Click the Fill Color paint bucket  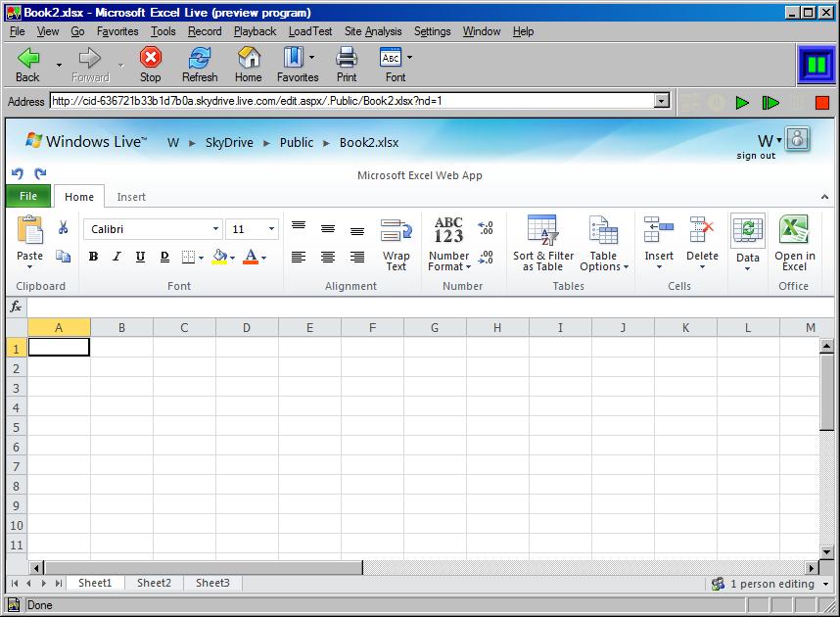(x=219, y=258)
